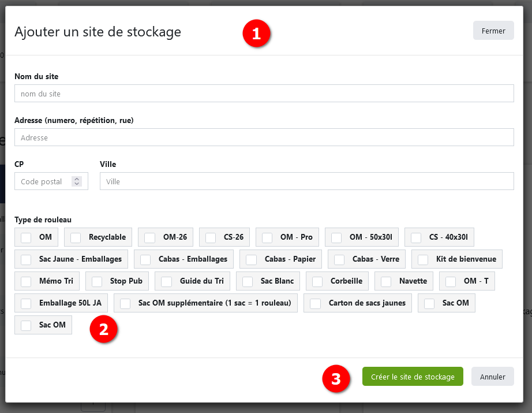Viewport: 532px width, 413px height.
Task: Cancel with the Annuler button
Action: [x=492, y=377]
